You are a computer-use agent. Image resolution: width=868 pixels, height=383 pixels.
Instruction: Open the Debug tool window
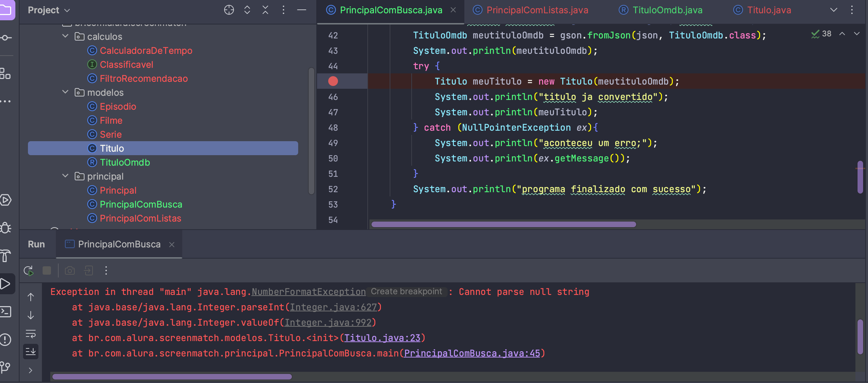(x=6, y=228)
